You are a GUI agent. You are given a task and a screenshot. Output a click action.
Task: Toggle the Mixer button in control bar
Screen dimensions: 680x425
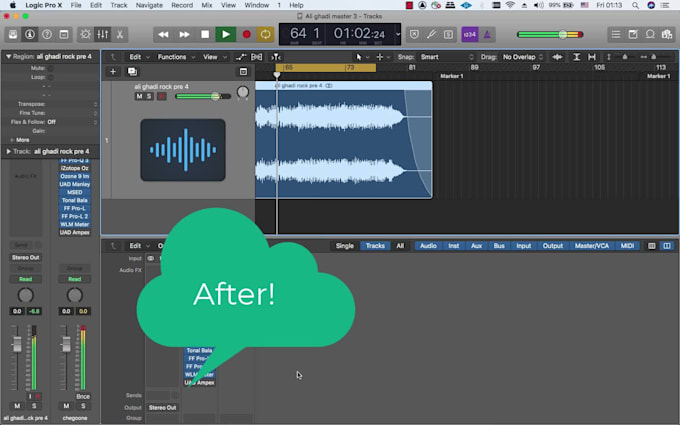103,34
